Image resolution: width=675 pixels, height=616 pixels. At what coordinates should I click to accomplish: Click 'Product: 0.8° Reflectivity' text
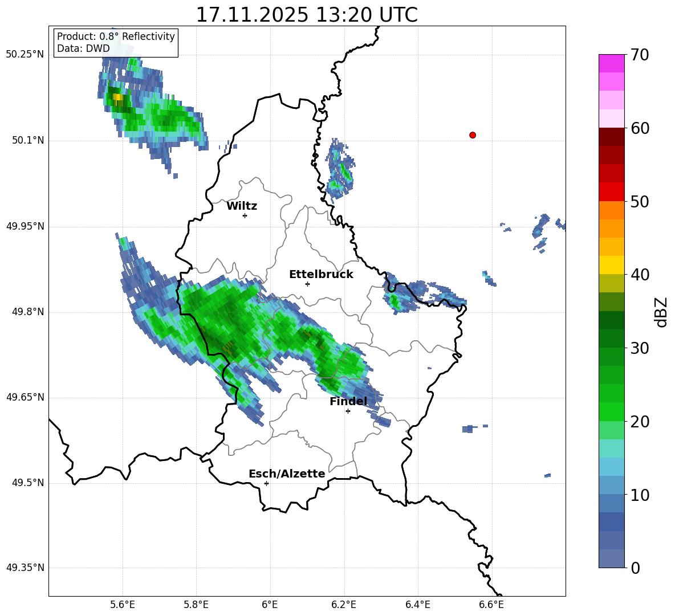pos(116,36)
